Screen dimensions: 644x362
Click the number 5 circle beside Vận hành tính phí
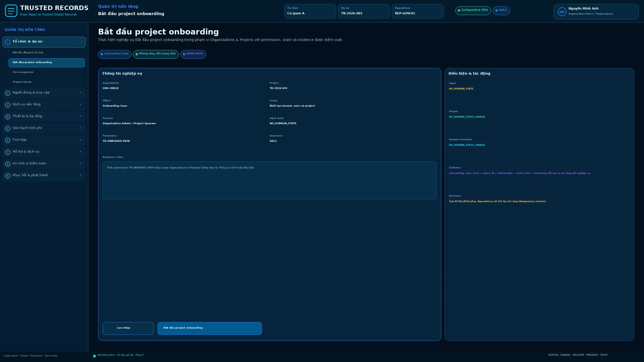(x=8, y=128)
